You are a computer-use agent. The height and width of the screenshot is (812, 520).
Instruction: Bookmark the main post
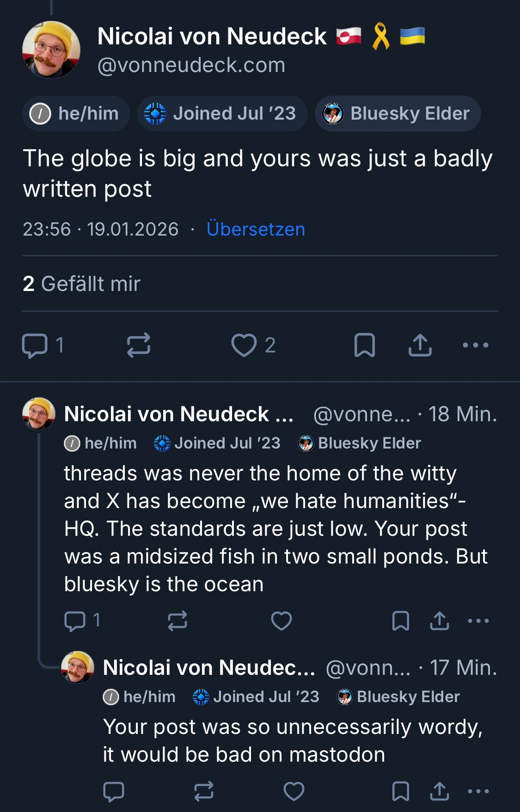click(364, 345)
